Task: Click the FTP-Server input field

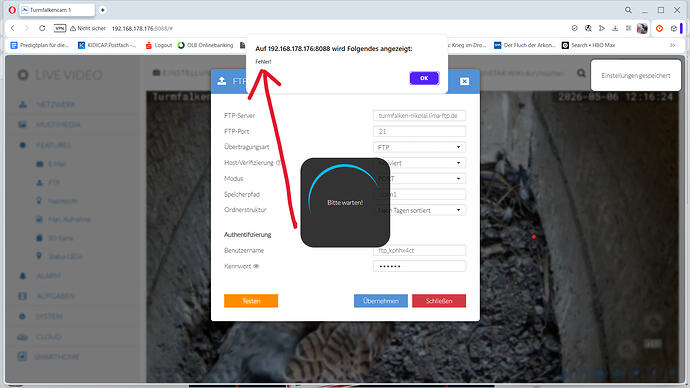Action: tap(419, 116)
